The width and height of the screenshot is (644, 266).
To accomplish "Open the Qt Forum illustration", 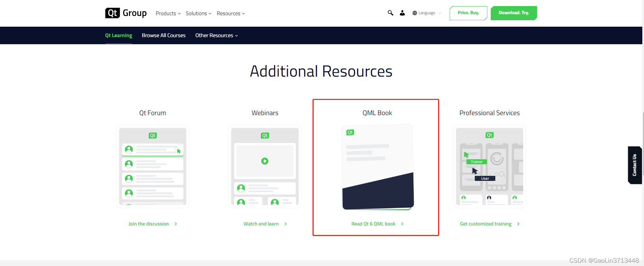I will [153, 166].
